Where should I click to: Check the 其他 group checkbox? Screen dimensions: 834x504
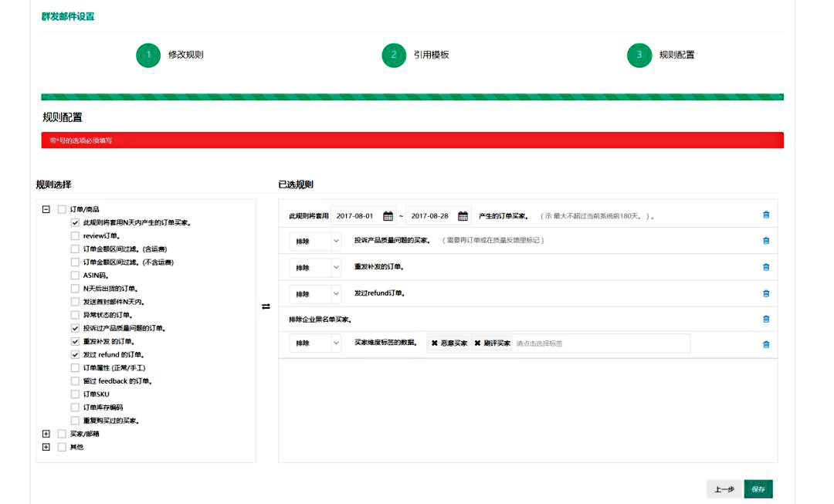click(x=62, y=447)
